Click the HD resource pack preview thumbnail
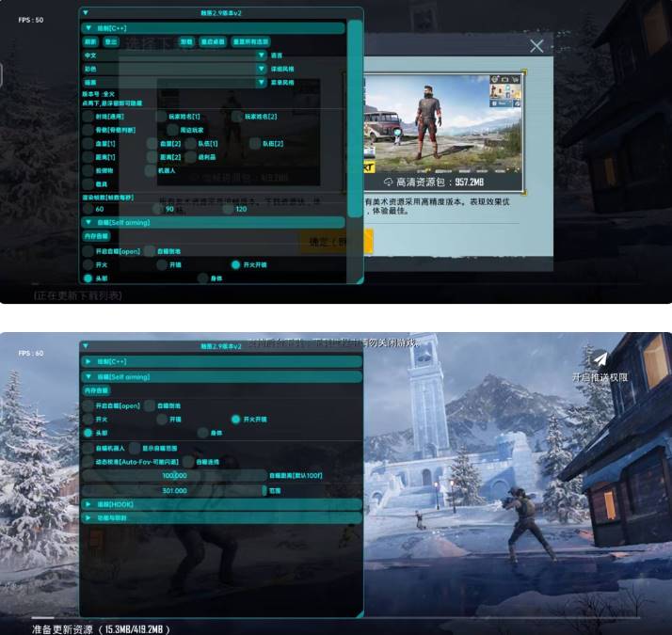The image size is (672, 635). click(x=442, y=132)
